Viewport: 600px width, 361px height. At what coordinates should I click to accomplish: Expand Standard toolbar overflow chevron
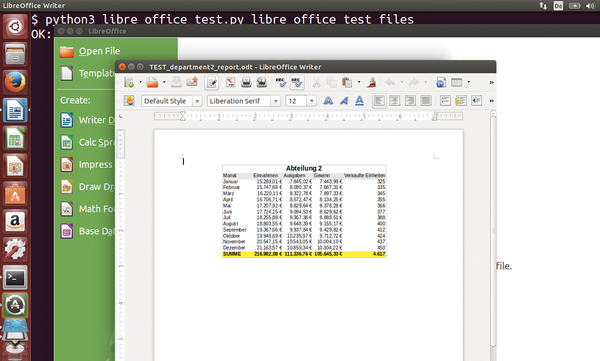click(491, 82)
